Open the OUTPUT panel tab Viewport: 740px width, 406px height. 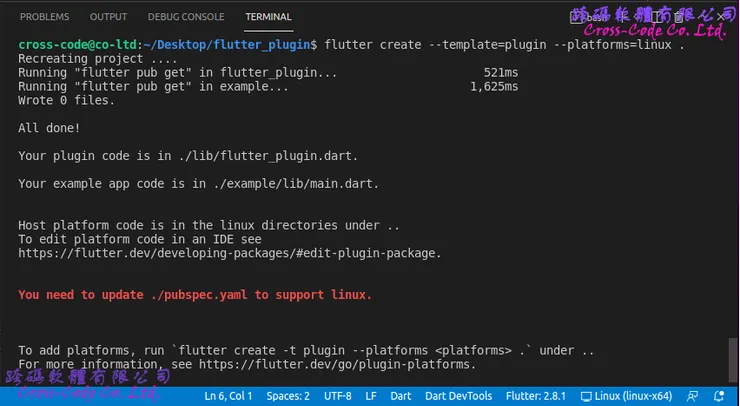(x=108, y=17)
